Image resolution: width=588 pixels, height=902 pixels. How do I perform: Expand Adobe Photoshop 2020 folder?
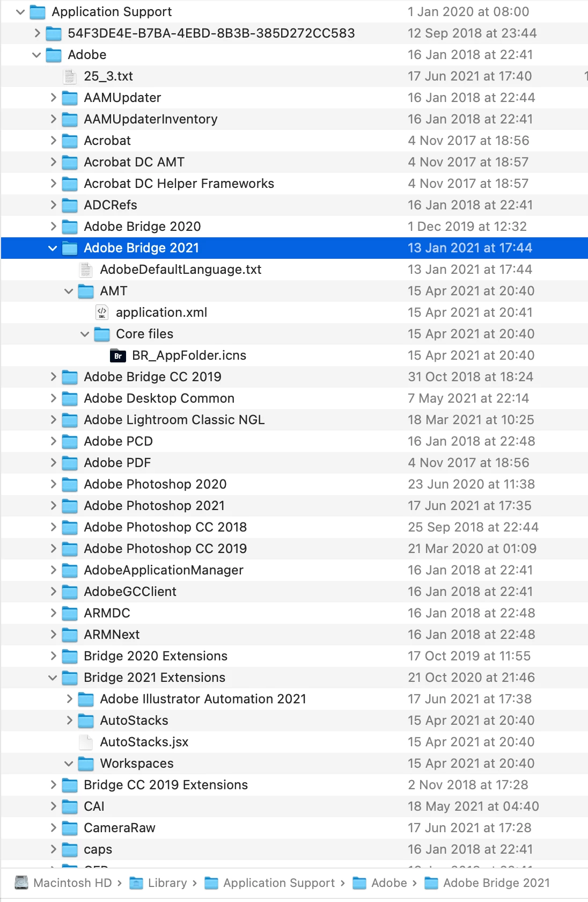tap(53, 484)
